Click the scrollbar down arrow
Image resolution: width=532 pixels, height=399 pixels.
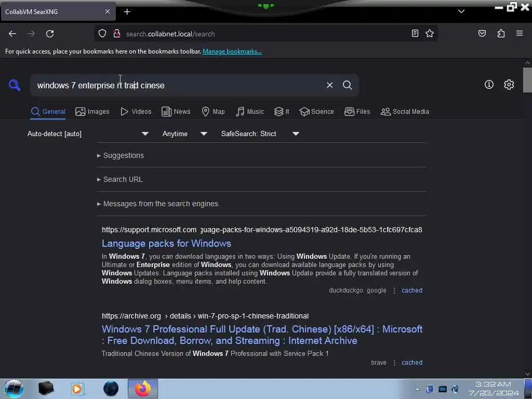(527, 374)
